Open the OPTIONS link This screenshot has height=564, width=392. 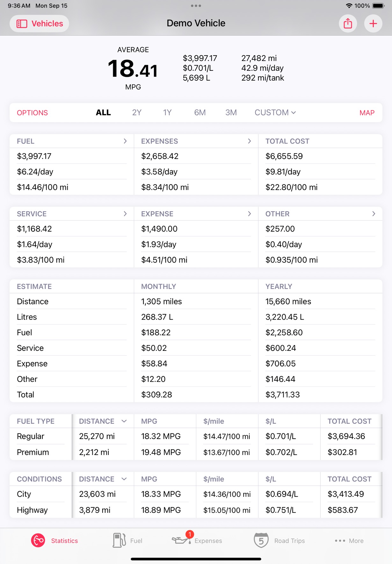32,113
